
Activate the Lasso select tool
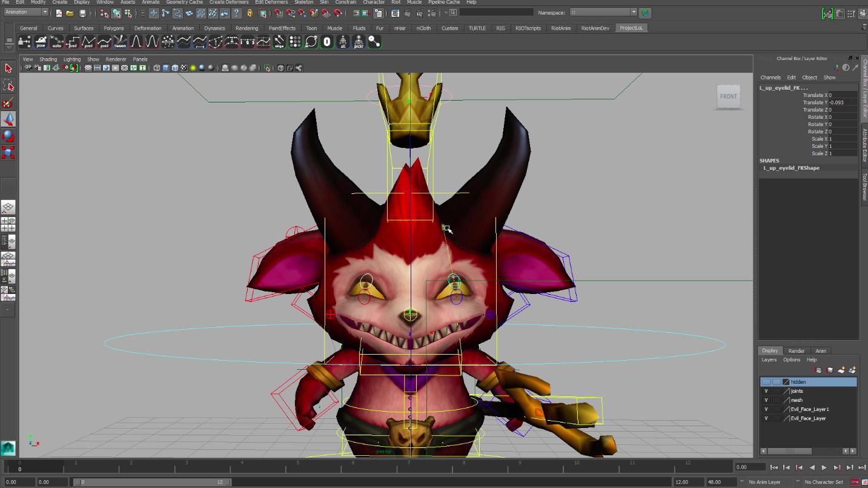pyautogui.click(x=8, y=85)
